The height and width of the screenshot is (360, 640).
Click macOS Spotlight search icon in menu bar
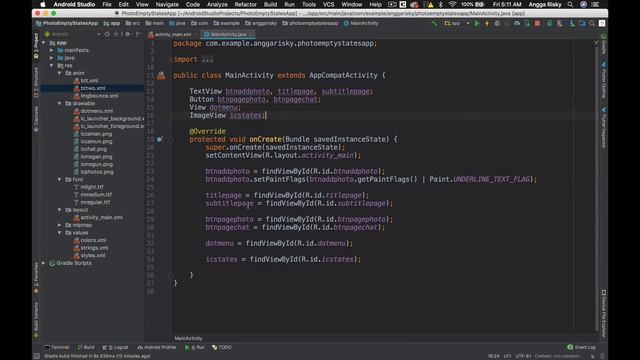tap(570, 4)
